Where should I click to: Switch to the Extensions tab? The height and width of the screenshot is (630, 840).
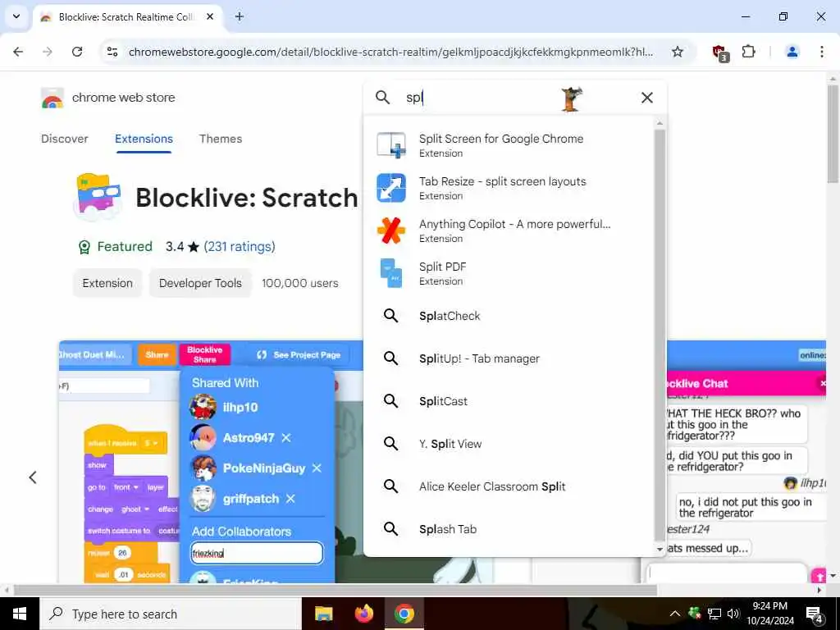click(x=144, y=139)
